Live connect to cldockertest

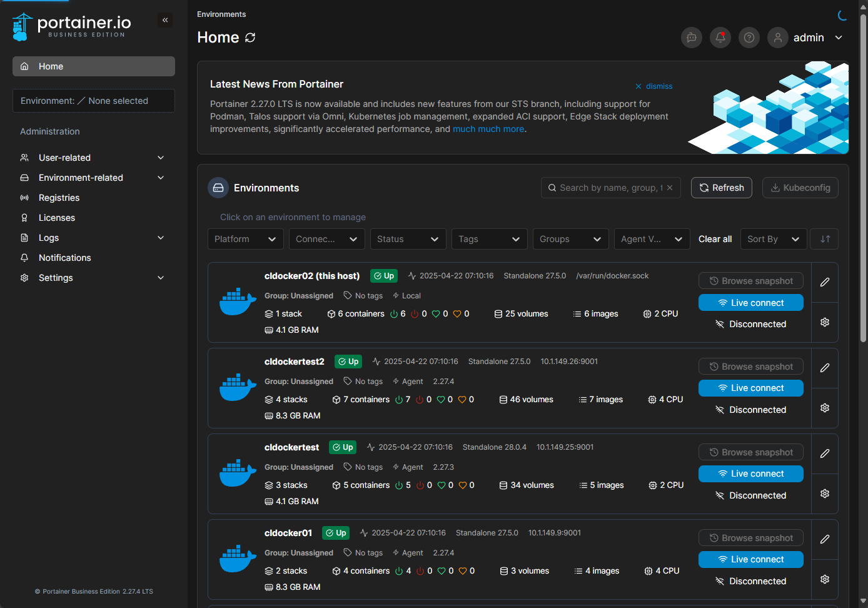click(x=751, y=474)
